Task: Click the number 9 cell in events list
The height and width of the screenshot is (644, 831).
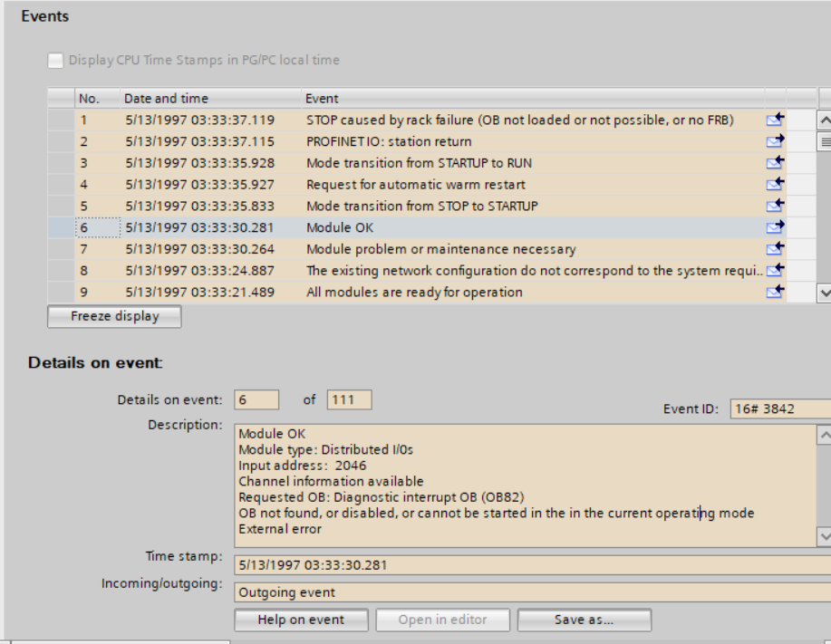Action: click(x=98, y=293)
